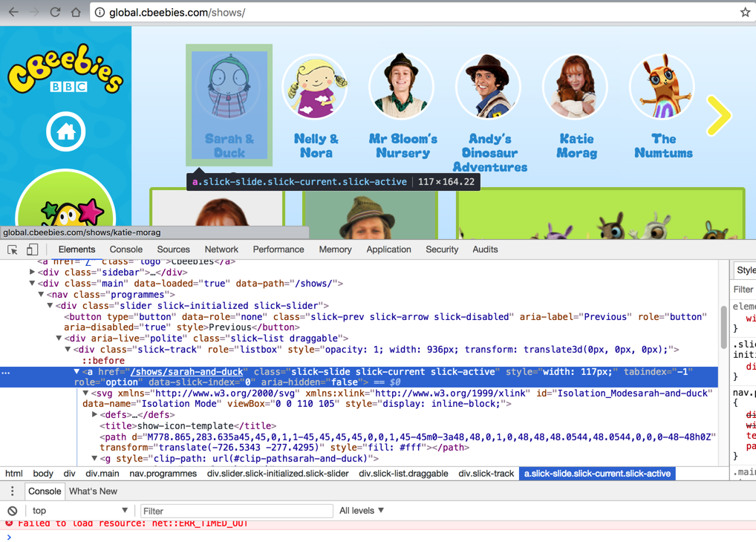This screenshot has width=756, height=542.
Task: Collapse the slick-list draggable div node
Action: [x=59, y=338]
